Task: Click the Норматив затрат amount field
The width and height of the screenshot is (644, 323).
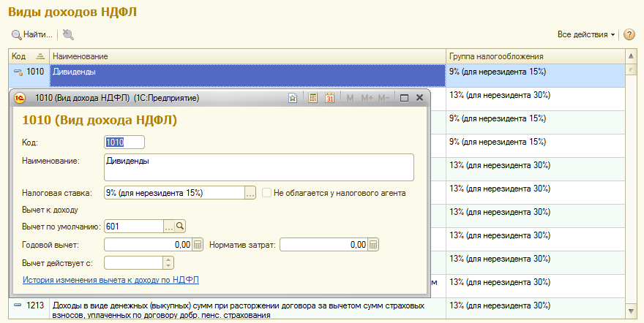Action: tap(323, 245)
